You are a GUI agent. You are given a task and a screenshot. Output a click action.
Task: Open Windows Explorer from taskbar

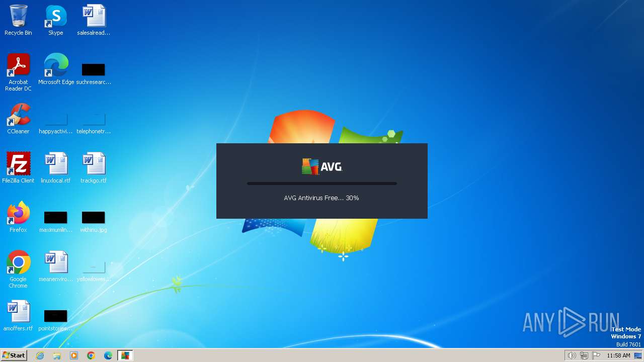click(x=57, y=355)
